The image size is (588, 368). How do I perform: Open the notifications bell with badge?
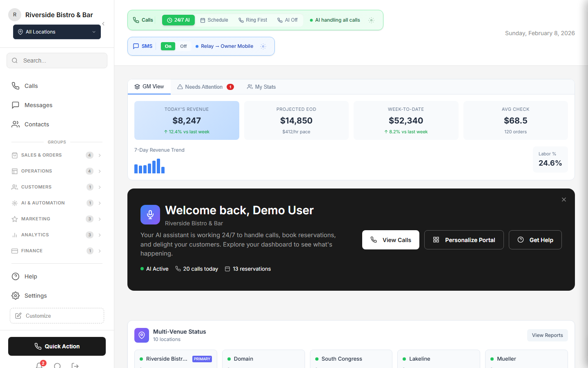pos(39,365)
